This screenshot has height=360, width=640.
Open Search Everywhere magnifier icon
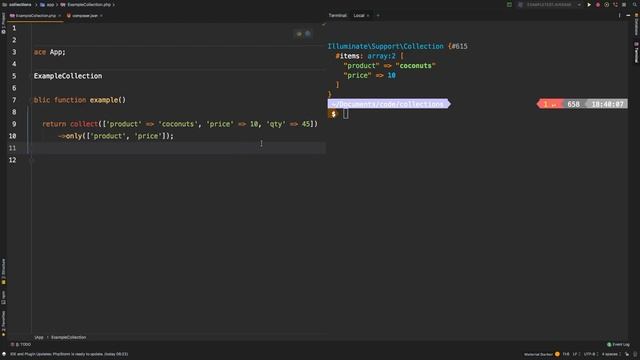635,4
